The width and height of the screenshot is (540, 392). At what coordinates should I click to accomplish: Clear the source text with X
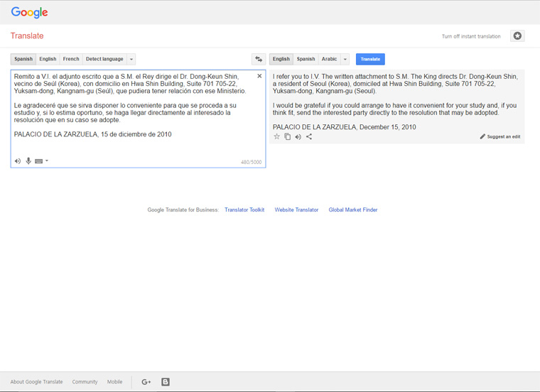[259, 76]
